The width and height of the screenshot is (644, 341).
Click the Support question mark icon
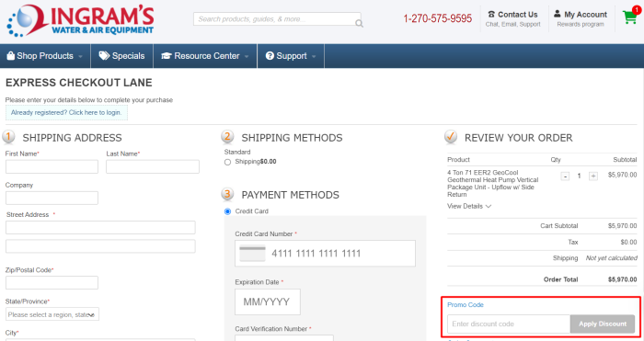coord(270,56)
